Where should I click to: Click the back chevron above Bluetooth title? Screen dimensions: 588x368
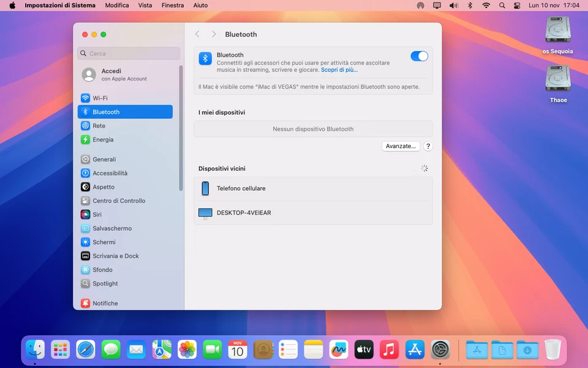(197, 34)
